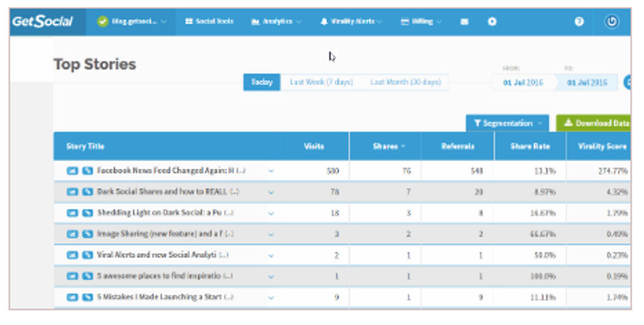Click the Download Data button
The width and height of the screenshot is (644, 325).
pyautogui.click(x=593, y=124)
